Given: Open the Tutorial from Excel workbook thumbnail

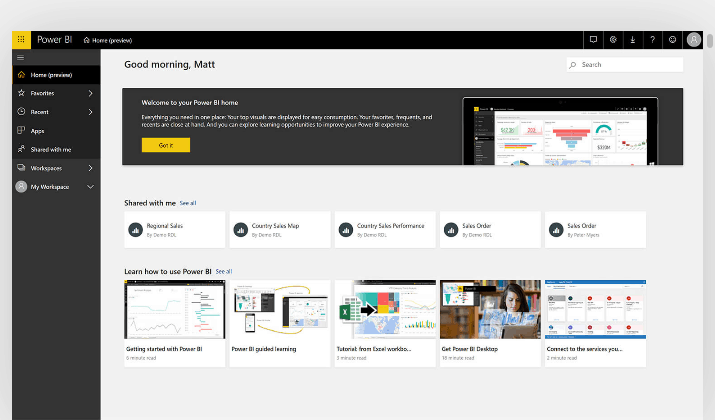Looking at the screenshot, I should [385, 309].
